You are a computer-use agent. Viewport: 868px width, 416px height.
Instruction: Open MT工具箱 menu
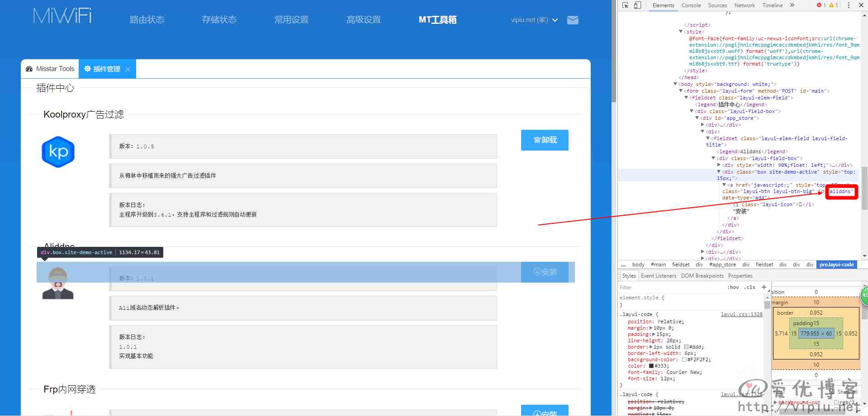(x=438, y=19)
